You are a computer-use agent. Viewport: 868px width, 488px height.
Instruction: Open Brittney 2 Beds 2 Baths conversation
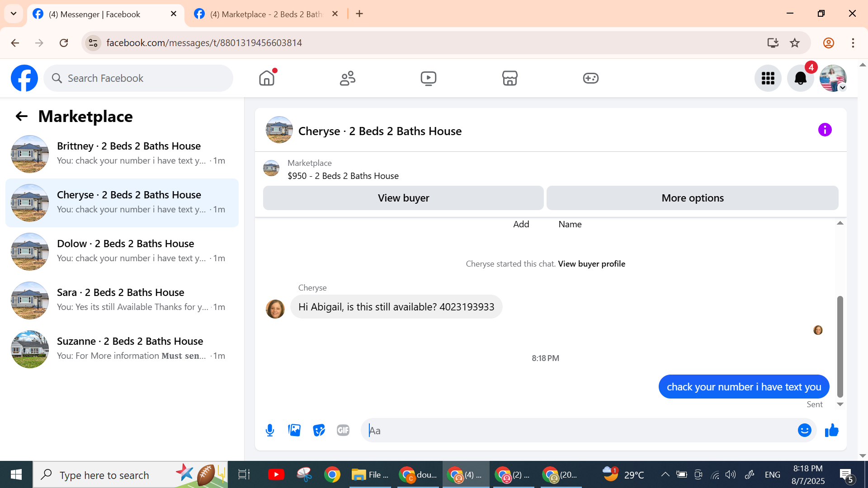(x=122, y=154)
